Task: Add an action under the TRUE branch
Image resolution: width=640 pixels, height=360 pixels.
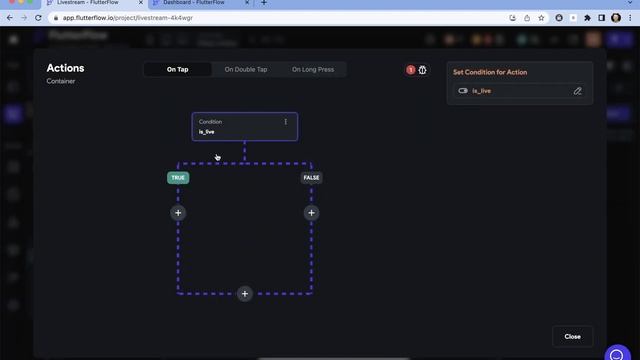Action: pos(178,213)
